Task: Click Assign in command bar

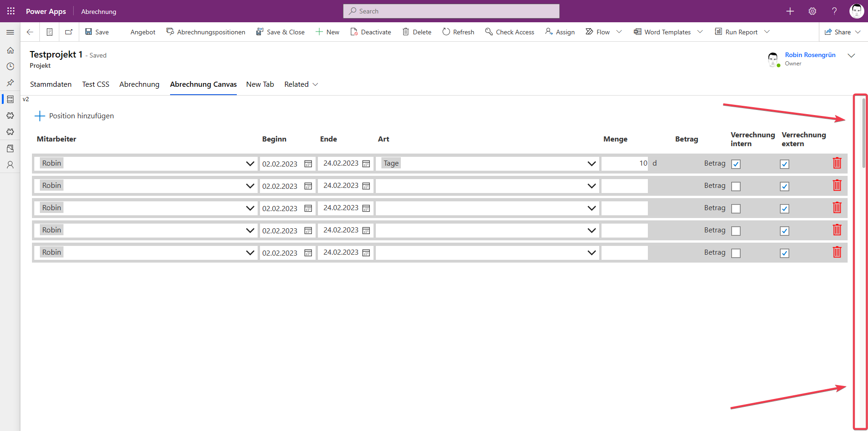Action: click(560, 32)
